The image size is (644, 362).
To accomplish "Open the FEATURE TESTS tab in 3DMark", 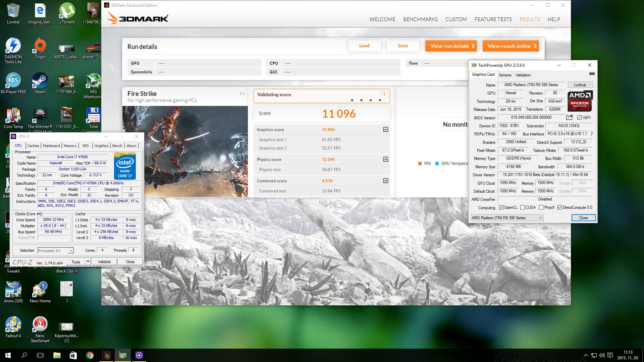I will pos(493,19).
